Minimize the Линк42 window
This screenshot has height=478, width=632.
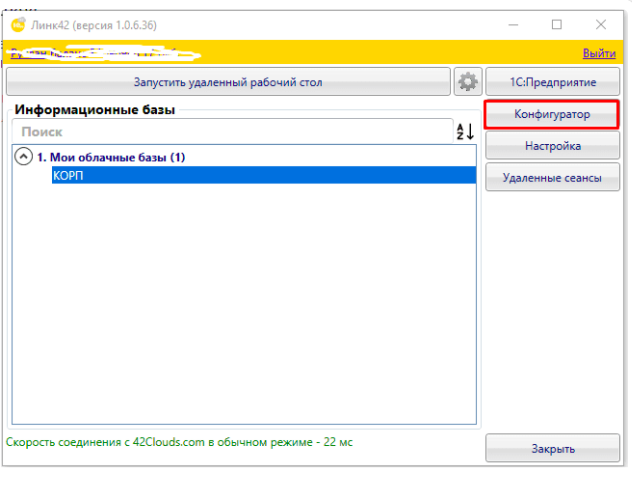513,25
